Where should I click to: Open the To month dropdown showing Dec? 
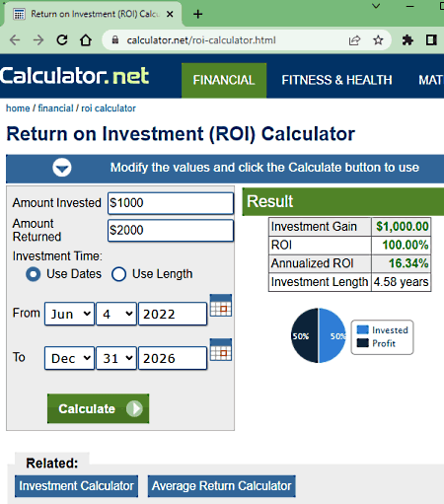tap(69, 358)
